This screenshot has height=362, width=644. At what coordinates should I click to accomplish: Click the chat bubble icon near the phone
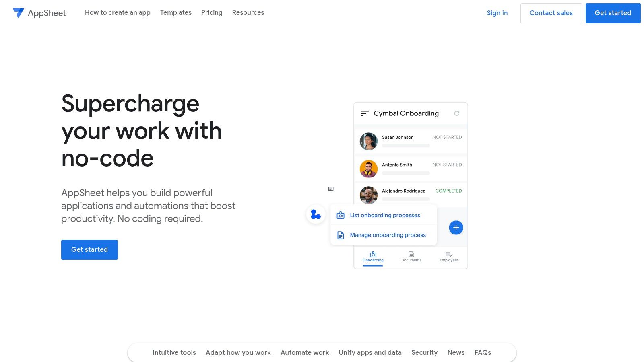point(331,189)
